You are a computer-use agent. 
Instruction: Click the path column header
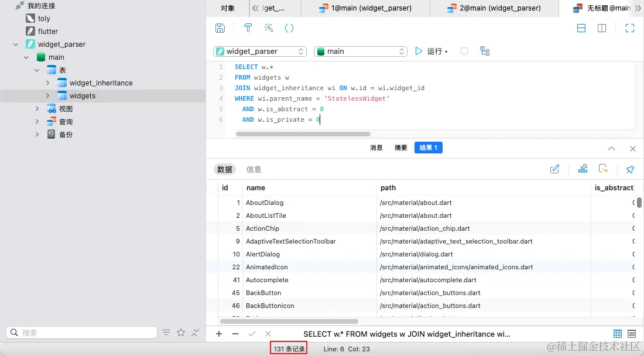point(484,187)
